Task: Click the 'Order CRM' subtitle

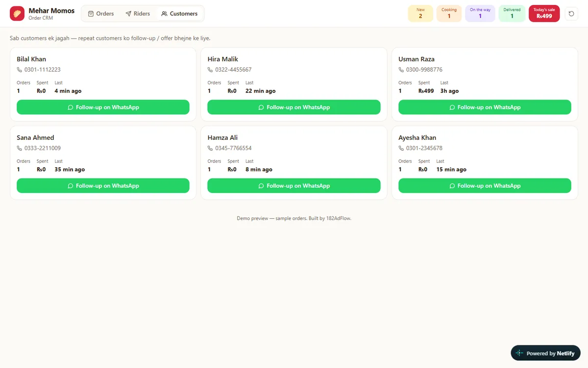Action: point(41,18)
